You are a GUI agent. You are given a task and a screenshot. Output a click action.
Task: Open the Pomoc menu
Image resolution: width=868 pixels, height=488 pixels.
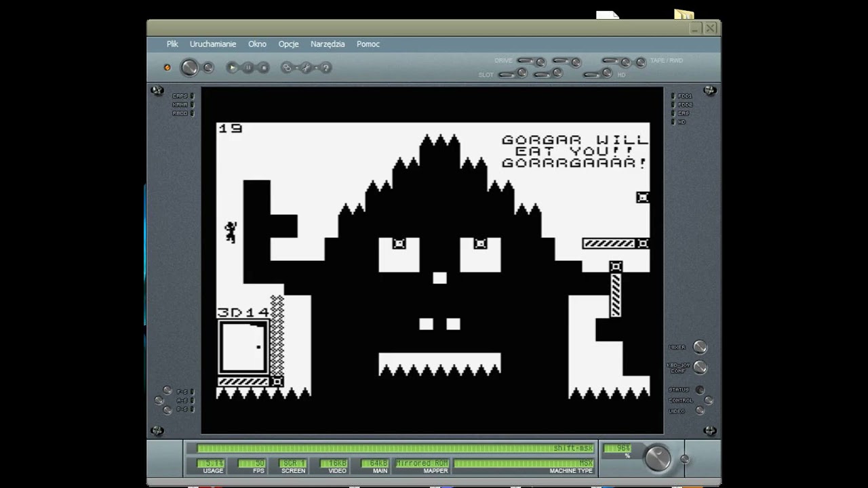[x=368, y=44]
